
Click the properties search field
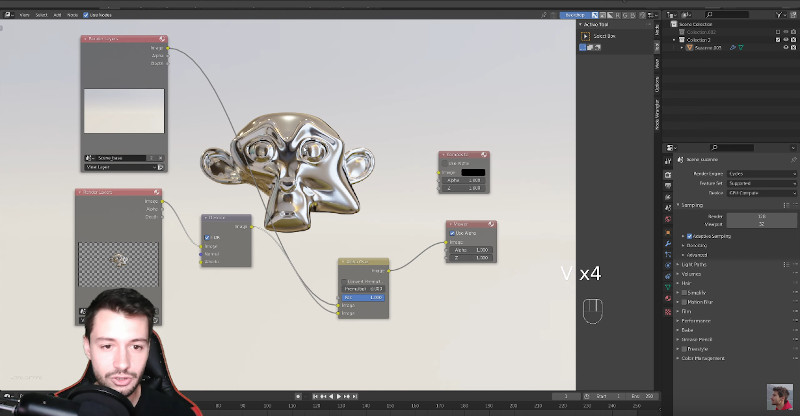pos(731,148)
